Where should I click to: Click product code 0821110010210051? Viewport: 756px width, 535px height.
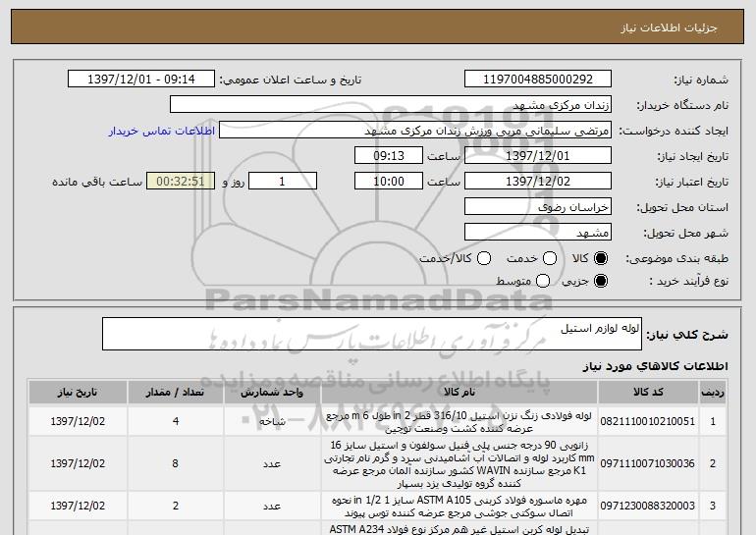point(648,421)
